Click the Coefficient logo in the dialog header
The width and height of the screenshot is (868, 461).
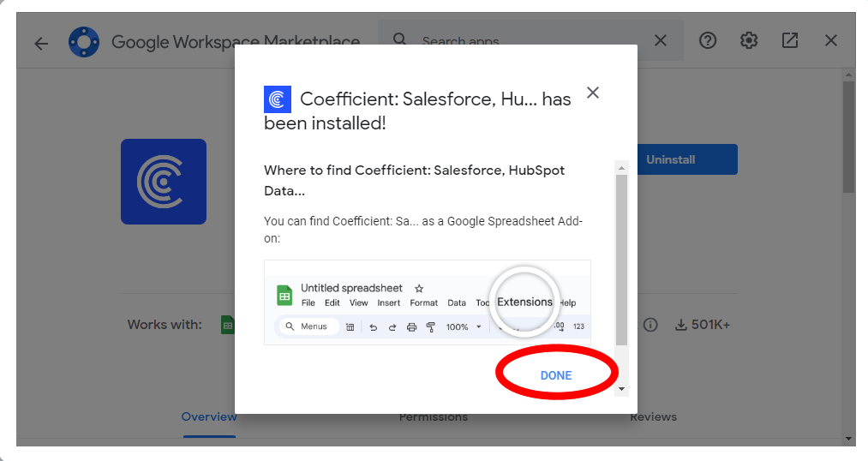[278, 99]
